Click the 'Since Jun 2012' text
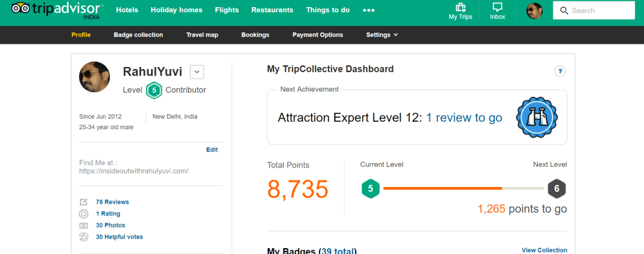 click(100, 116)
